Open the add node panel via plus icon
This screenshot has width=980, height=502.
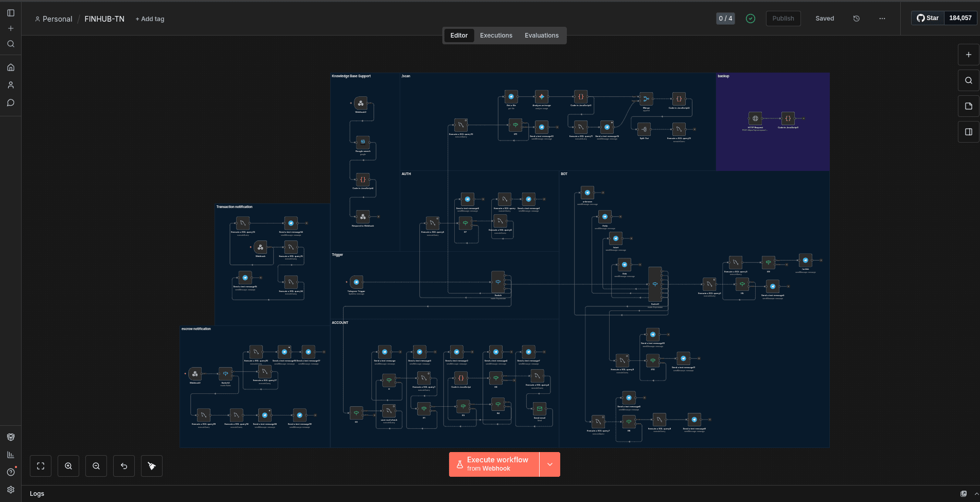(968, 54)
